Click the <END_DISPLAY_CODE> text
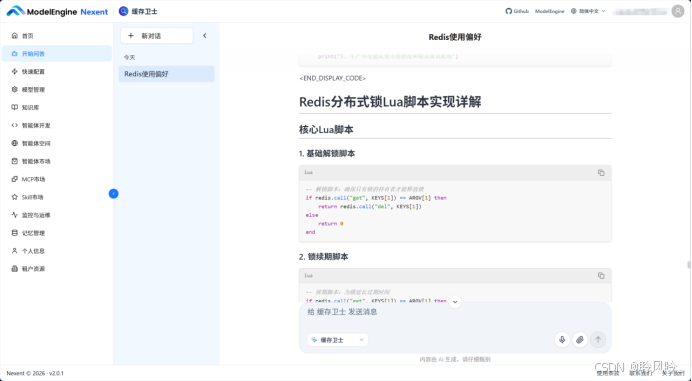The image size is (692, 381). click(333, 78)
